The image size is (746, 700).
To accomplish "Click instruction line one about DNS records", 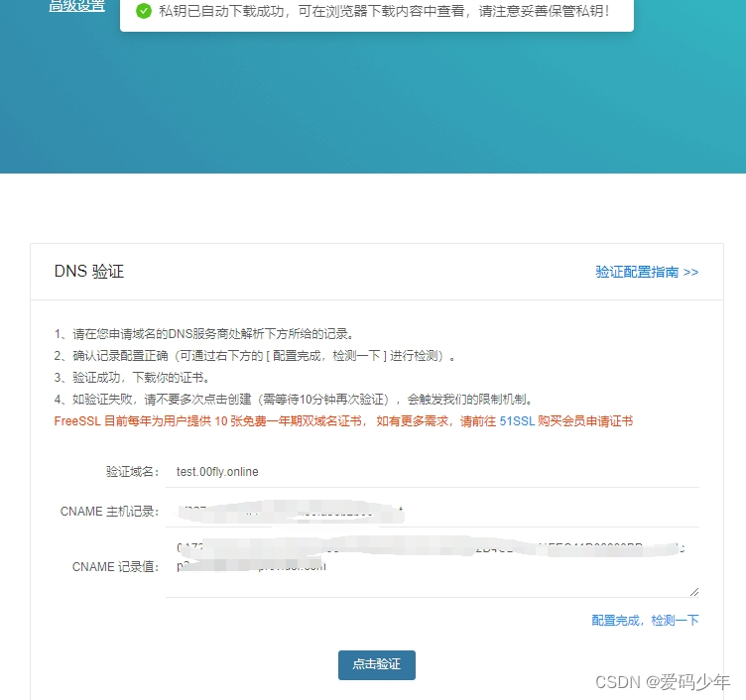I will coord(204,334).
